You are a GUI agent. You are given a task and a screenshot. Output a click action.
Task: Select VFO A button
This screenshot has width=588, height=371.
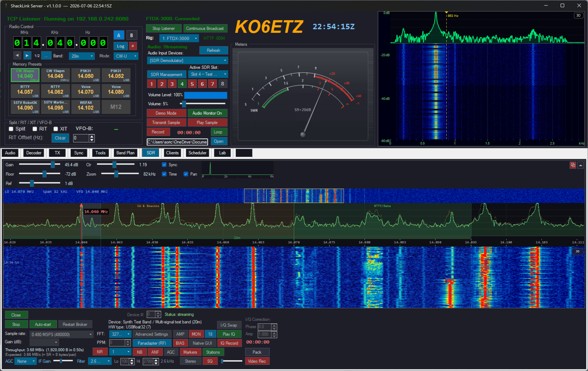click(x=119, y=35)
